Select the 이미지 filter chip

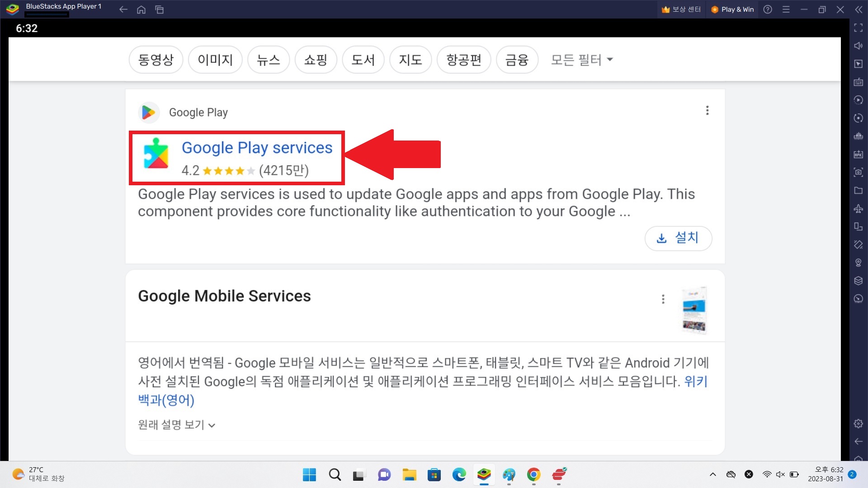click(x=215, y=60)
